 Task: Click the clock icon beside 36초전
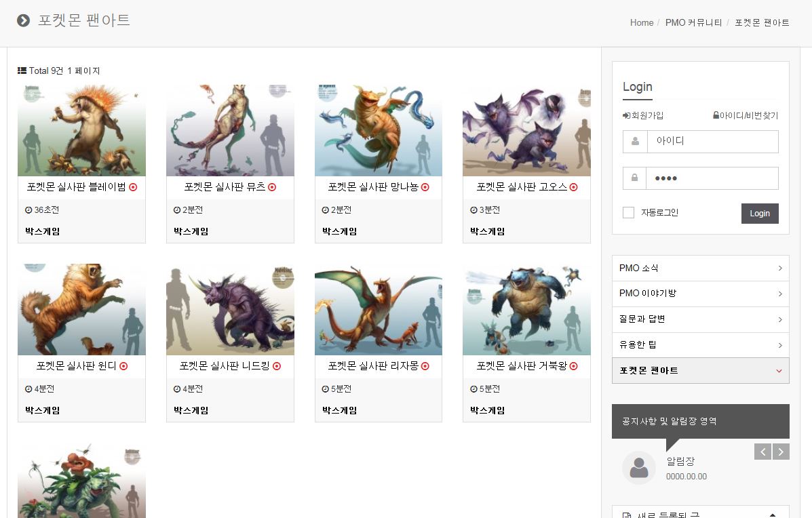(28, 210)
